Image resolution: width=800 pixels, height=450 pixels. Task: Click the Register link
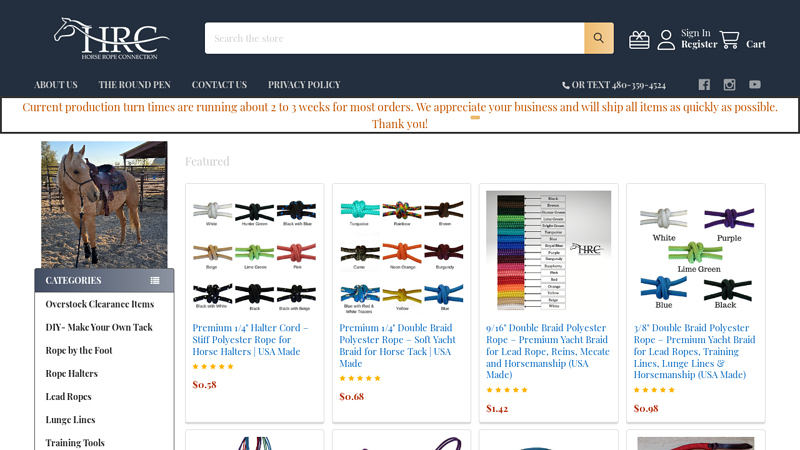(x=699, y=45)
